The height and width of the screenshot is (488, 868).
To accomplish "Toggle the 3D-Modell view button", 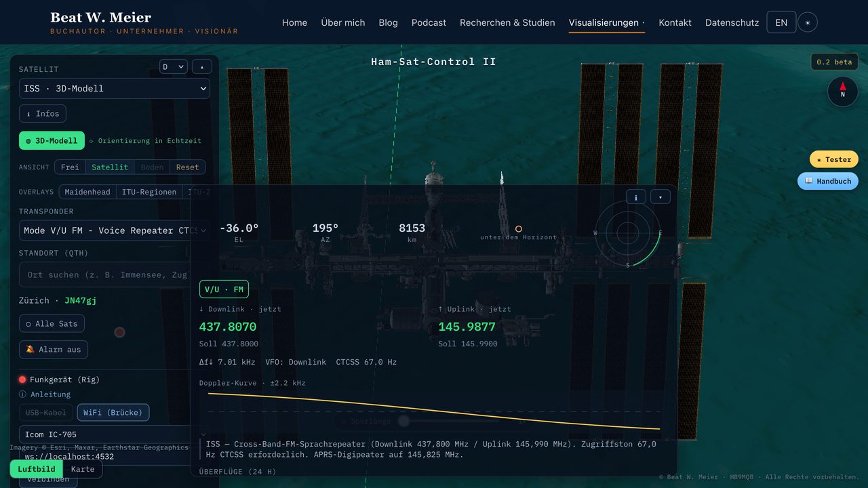I will (52, 140).
